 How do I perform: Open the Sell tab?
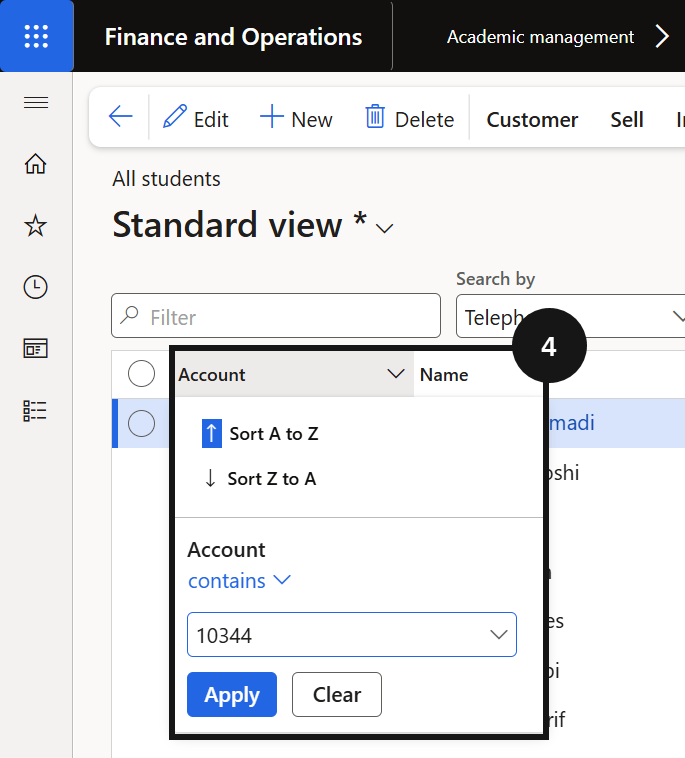coord(627,119)
